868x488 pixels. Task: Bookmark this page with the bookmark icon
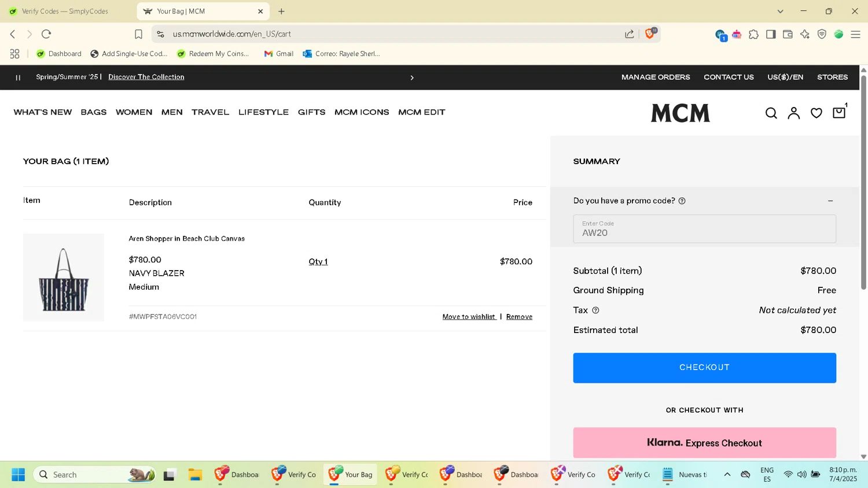click(138, 34)
